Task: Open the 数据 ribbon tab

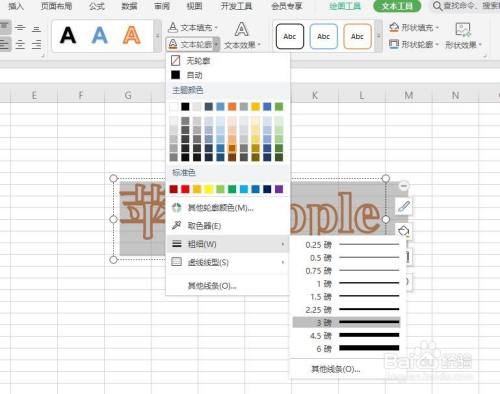Action: pos(129,6)
